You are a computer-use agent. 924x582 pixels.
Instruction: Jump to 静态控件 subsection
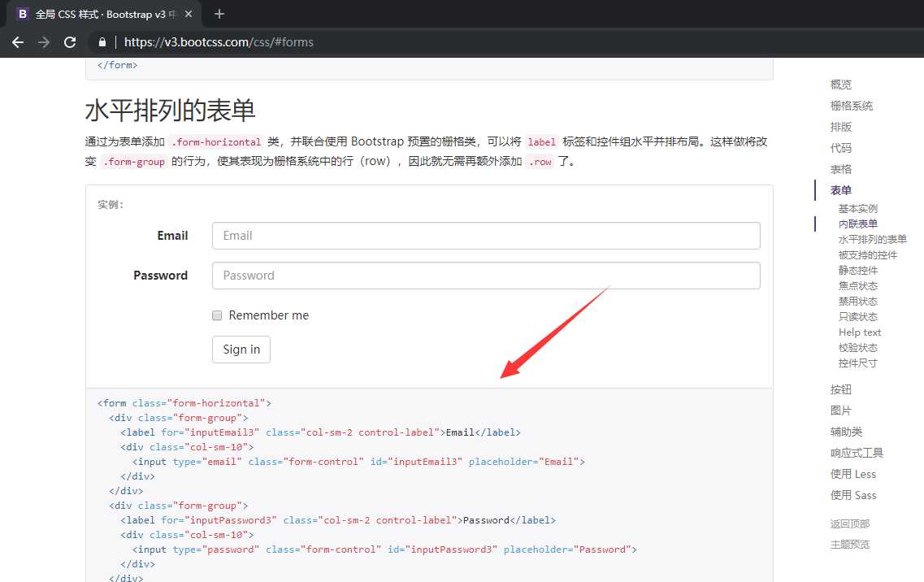click(x=858, y=270)
